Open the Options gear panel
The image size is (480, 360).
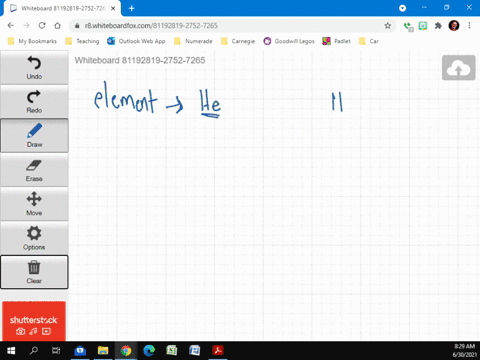click(34, 238)
